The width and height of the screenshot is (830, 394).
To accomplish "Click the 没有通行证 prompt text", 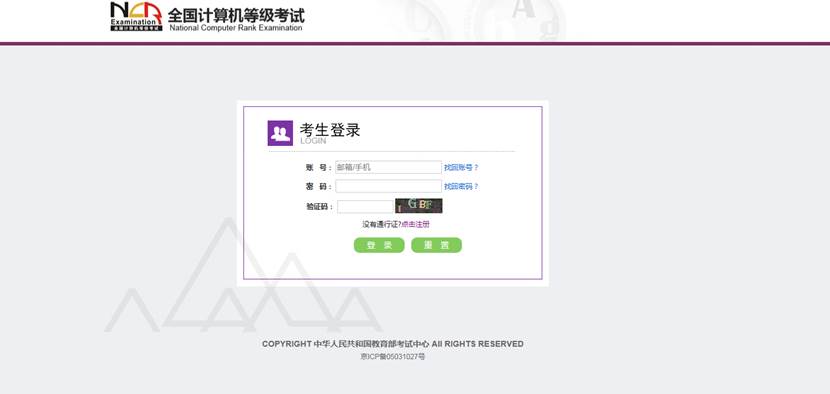I will (382, 225).
